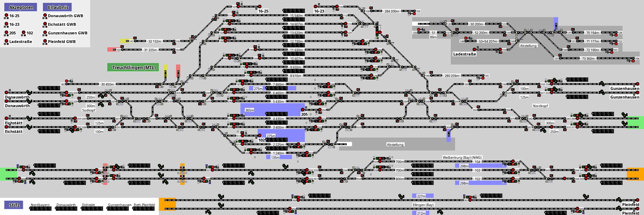Viewport: 644px width, 215px height.
Task: Click the StiTz label button
Action: (x=14, y=205)
